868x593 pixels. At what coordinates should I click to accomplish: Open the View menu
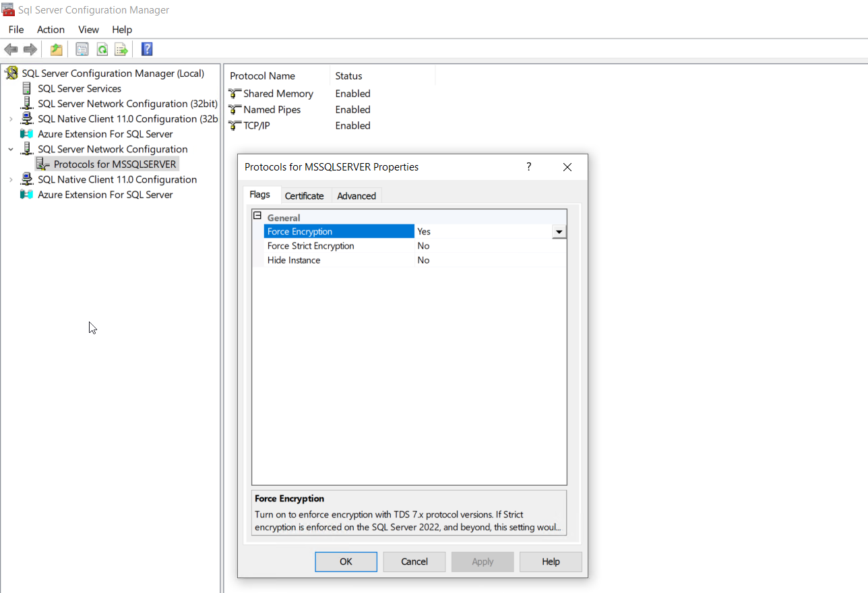88,30
